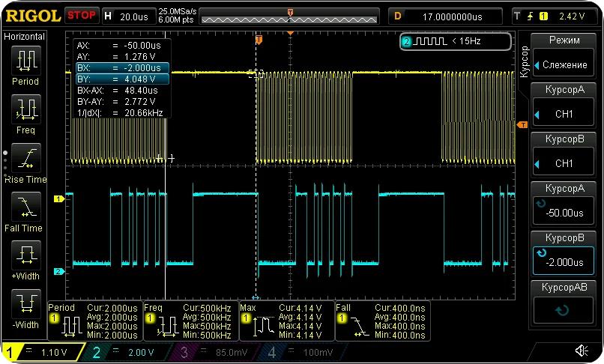Viewport: 604px width, 364px height.
Task: Select channel 2 label at 2.00 V
Action: (x=127, y=352)
